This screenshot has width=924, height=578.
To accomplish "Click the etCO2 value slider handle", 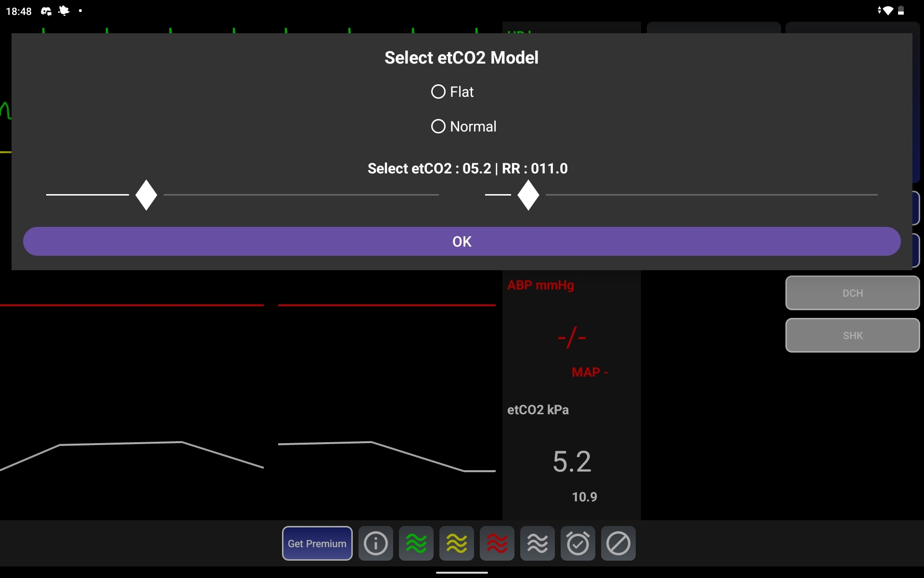I will point(146,195).
